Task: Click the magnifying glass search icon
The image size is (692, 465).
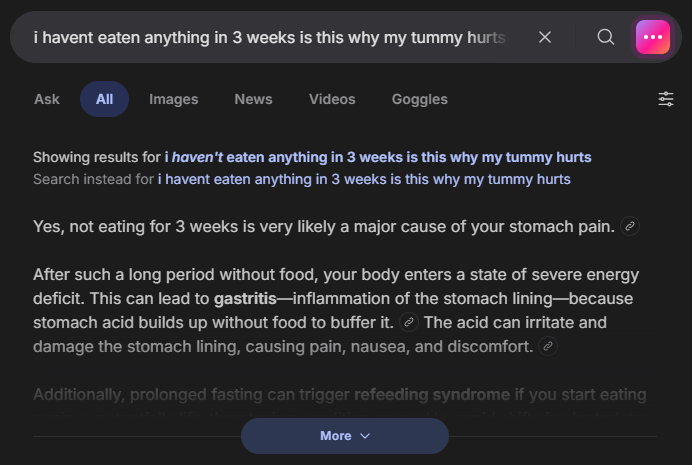Action: (606, 37)
